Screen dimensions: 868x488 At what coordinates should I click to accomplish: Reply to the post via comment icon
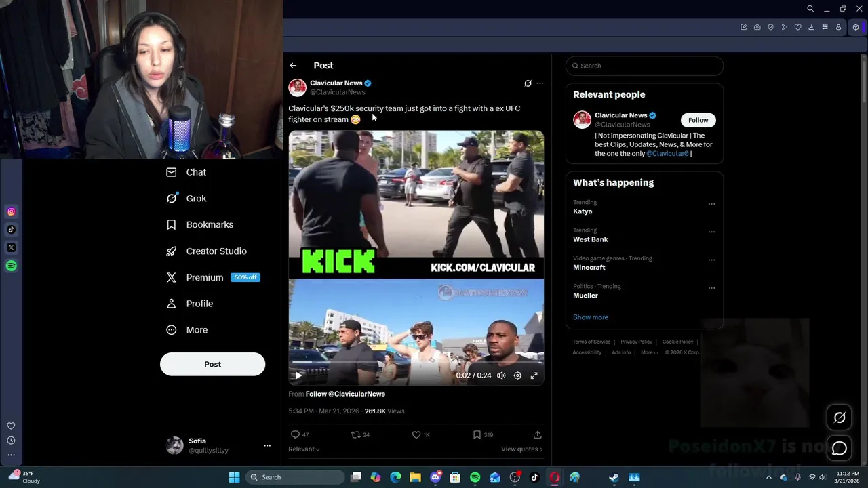[295, 434]
